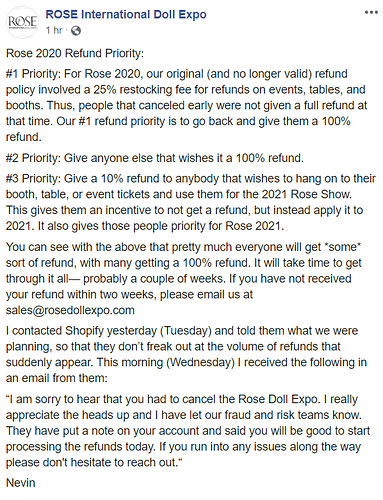Image resolution: width=383 pixels, height=500 pixels.
Task: Click the "Rose 2020 Refund Priority:" heading line
Action: click(75, 53)
